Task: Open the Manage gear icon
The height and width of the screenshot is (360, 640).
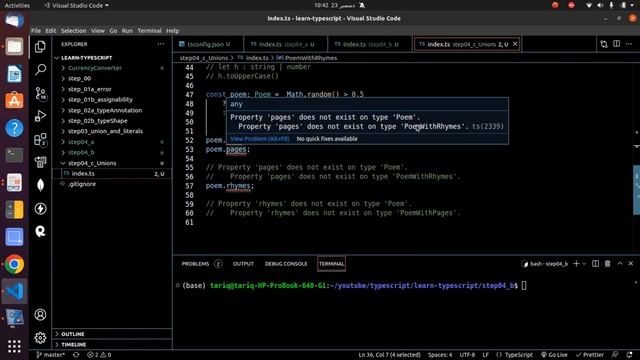Action: pos(40,338)
